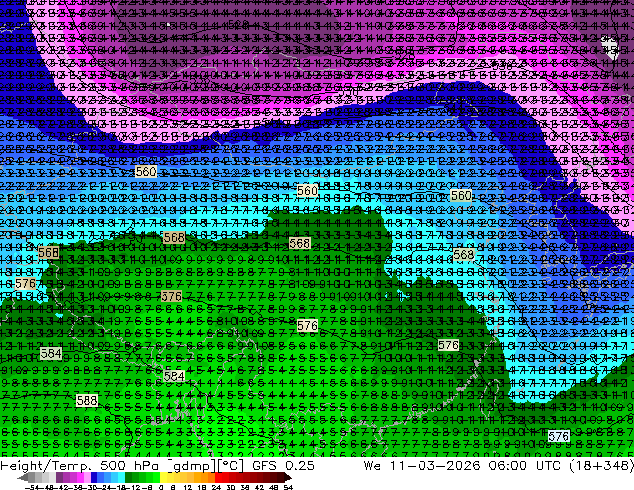The width and height of the screenshot is (634, 490).
Task: Click the '54' value on the legend
Action: tap(288, 488)
